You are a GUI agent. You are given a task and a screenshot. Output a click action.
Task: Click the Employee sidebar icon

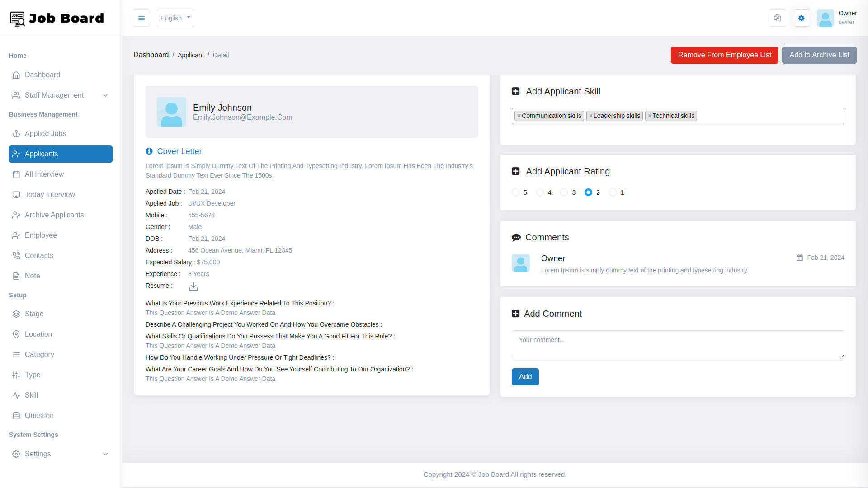coord(16,235)
